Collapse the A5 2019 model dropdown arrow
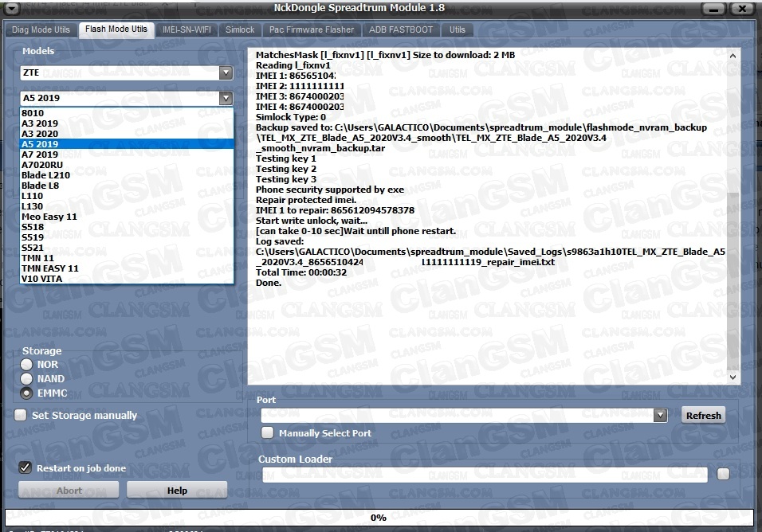The height and width of the screenshot is (532, 762). click(x=226, y=98)
